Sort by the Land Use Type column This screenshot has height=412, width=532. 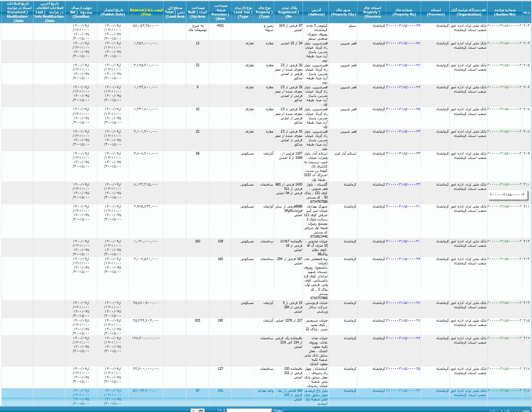tap(243, 12)
